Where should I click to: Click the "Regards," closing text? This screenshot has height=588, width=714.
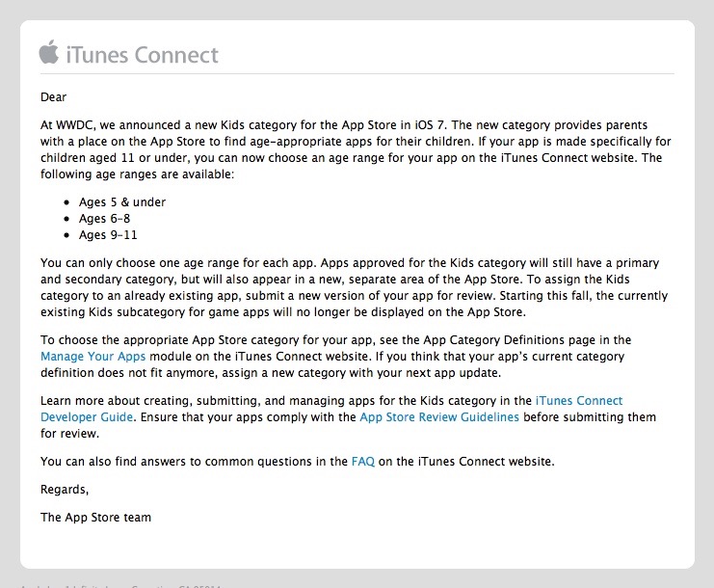(65, 489)
